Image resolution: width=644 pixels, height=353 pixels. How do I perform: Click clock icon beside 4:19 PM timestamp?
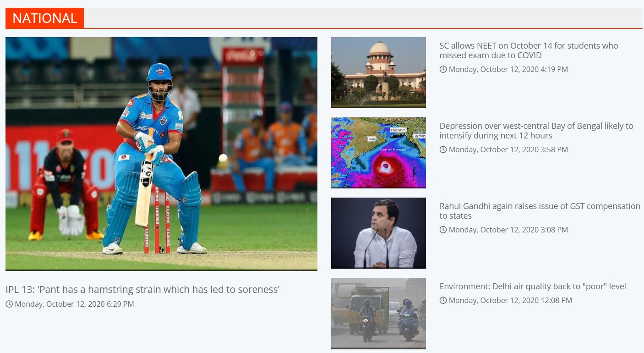(443, 69)
